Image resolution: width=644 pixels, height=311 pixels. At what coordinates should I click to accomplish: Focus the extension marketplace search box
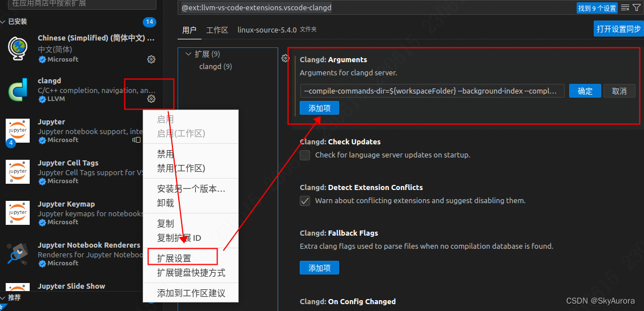(x=82, y=4)
